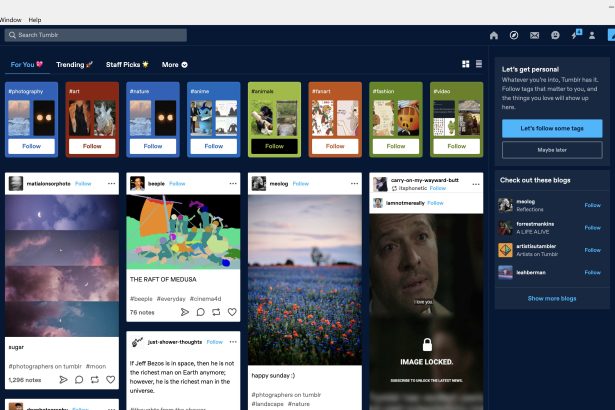615x410 pixels.
Task: Switch to grid view layout
Action: [x=466, y=64]
